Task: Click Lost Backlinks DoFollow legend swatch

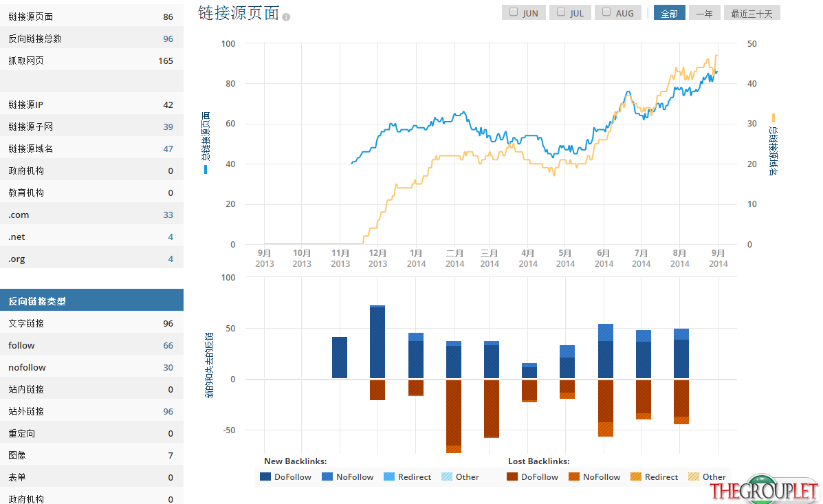Action: tap(512, 476)
